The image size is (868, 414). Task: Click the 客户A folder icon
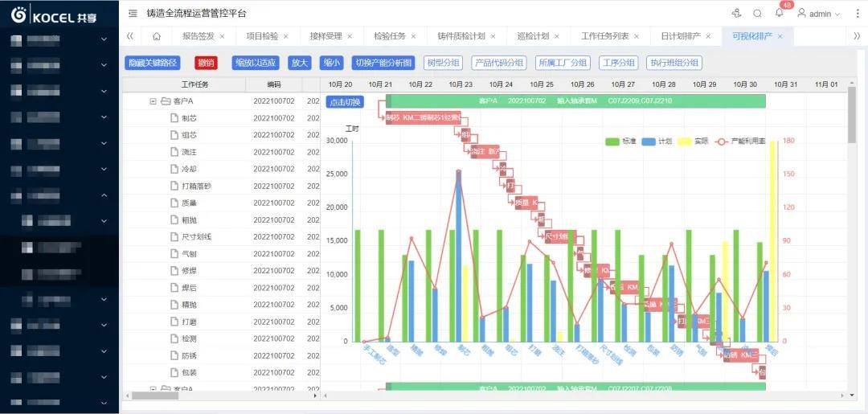tap(166, 101)
